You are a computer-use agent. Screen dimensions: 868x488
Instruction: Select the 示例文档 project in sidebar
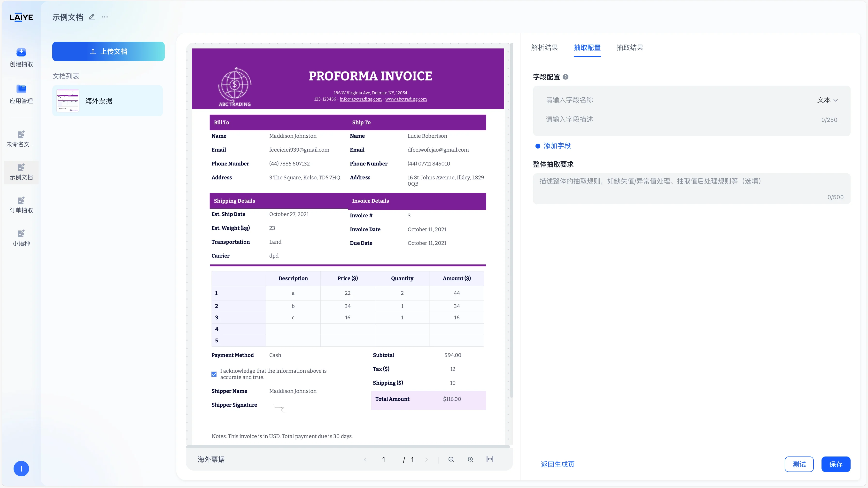[21, 172]
